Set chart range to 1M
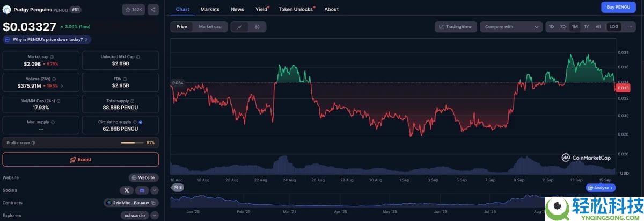 pyautogui.click(x=574, y=27)
